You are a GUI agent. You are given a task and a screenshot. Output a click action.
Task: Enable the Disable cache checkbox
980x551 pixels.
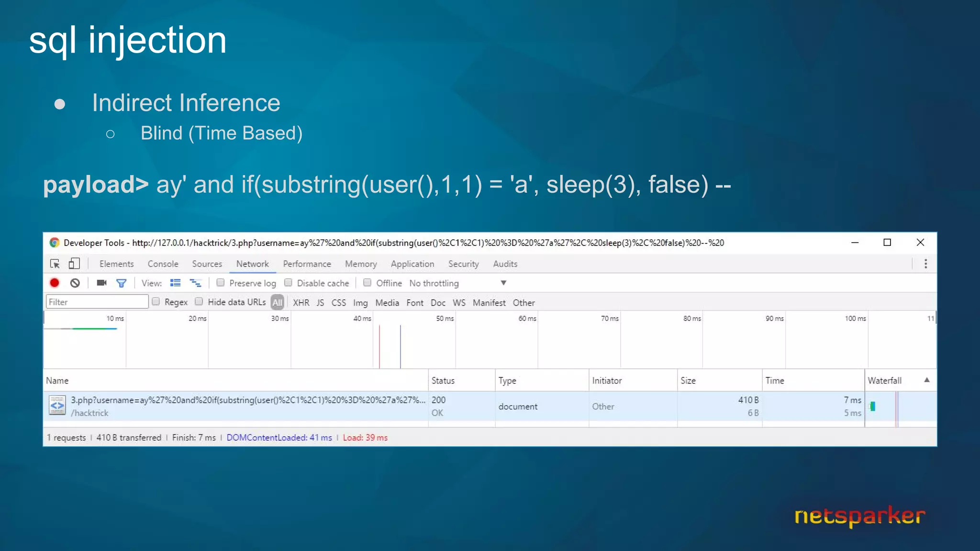(288, 282)
